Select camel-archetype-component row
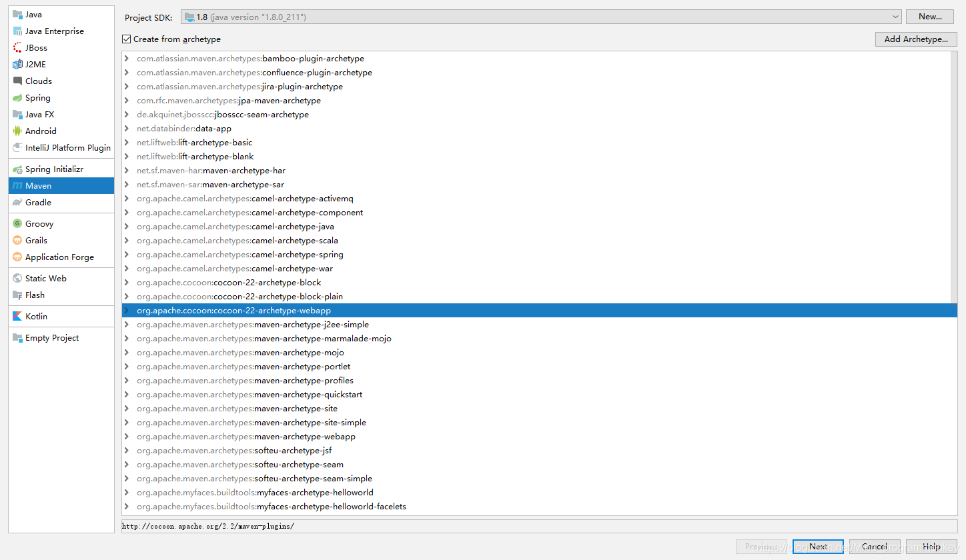The width and height of the screenshot is (966, 560). [536, 213]
